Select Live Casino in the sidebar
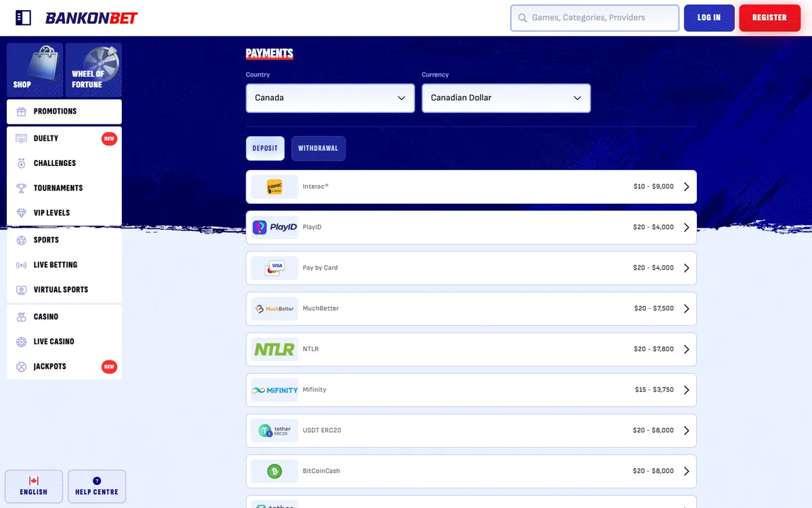 pyautogui.click(x=64, y=342)
